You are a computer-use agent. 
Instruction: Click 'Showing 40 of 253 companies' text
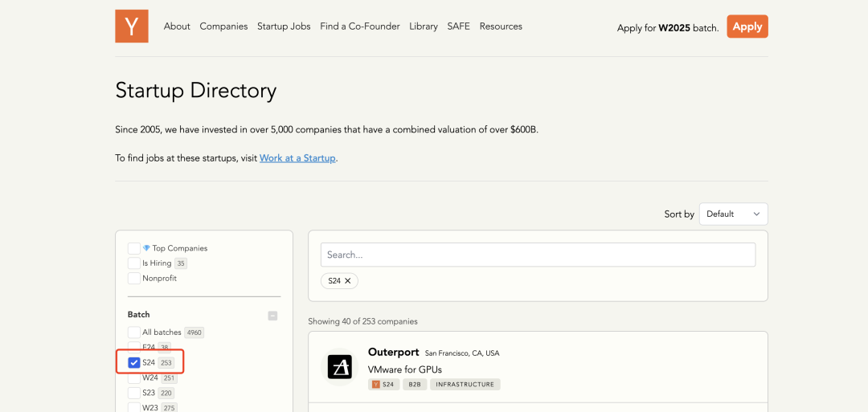(x=362, y=321)
